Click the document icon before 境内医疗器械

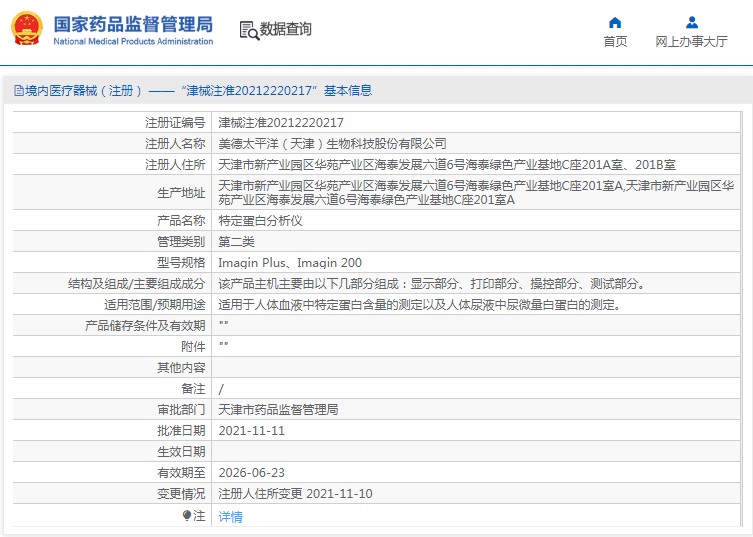[19, 90]
